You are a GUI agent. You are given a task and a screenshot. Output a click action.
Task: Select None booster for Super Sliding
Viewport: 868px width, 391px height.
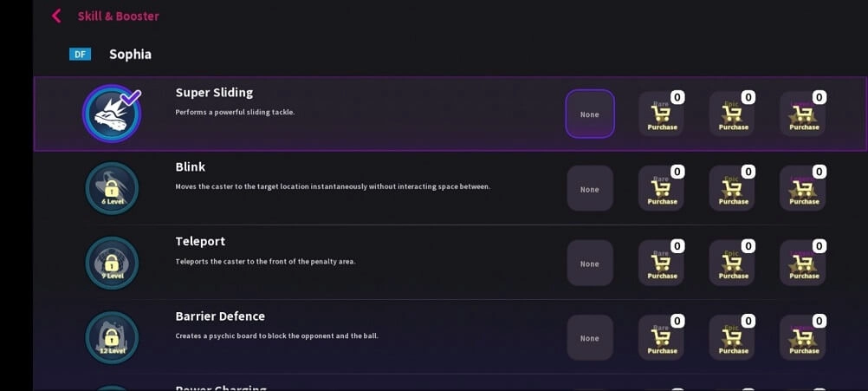coord(590,114)
